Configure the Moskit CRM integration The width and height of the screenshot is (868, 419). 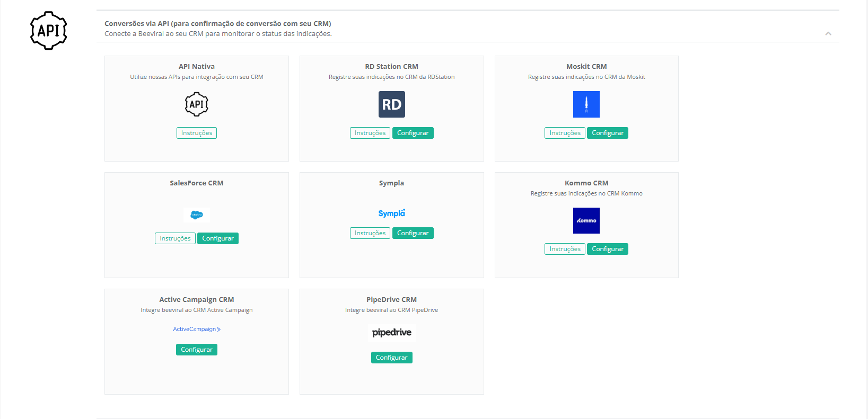tap(608, 133)
